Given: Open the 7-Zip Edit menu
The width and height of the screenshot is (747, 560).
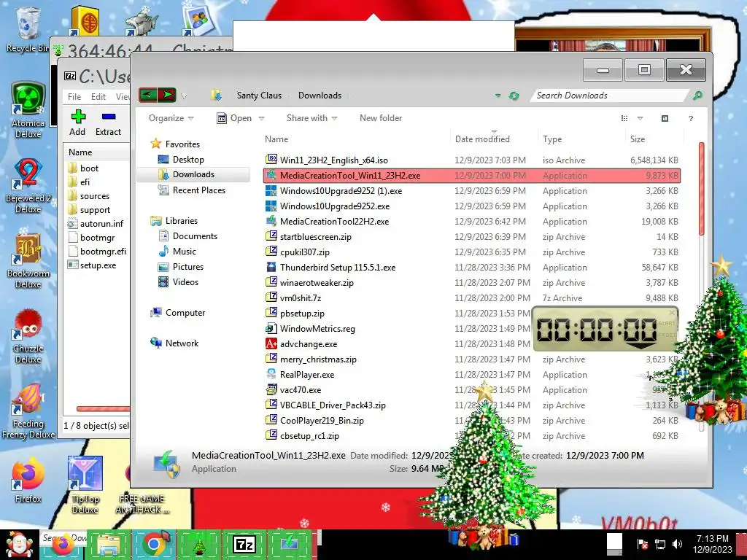Looking at the screenshot, I should click(x=98, y=97).
